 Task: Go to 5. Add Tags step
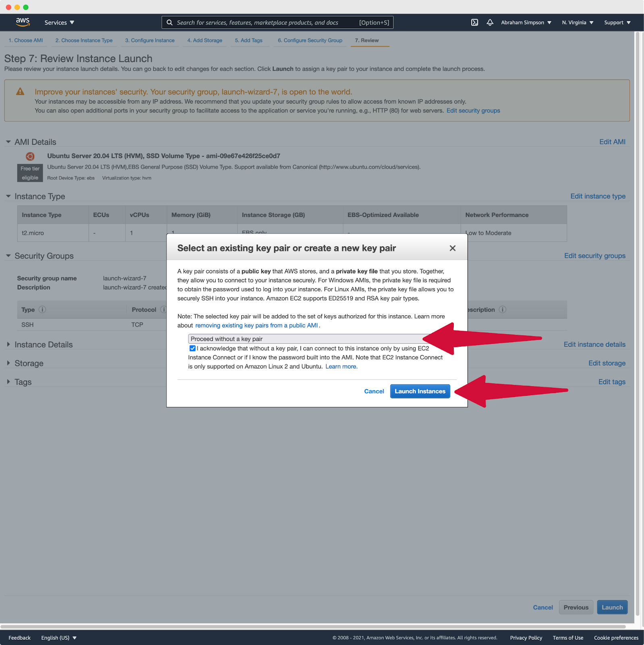point(249,40)
